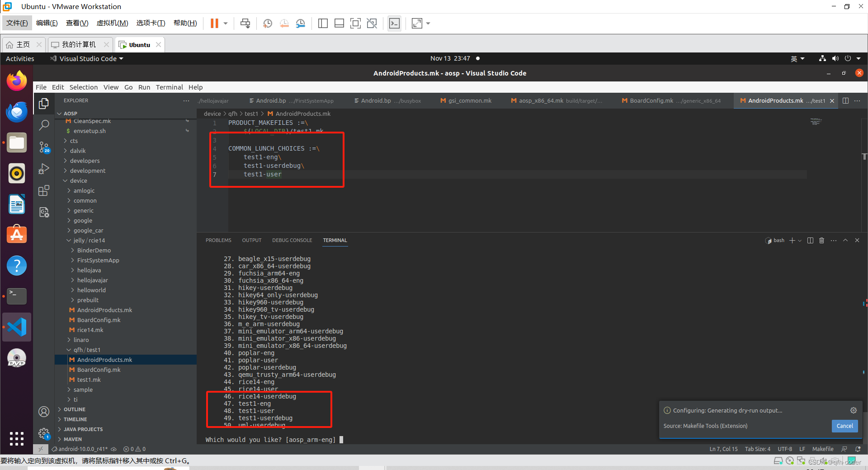Click the android-10.0.0_r41 branch indicator
Screen dimensions: 868x470
point(80,449)
